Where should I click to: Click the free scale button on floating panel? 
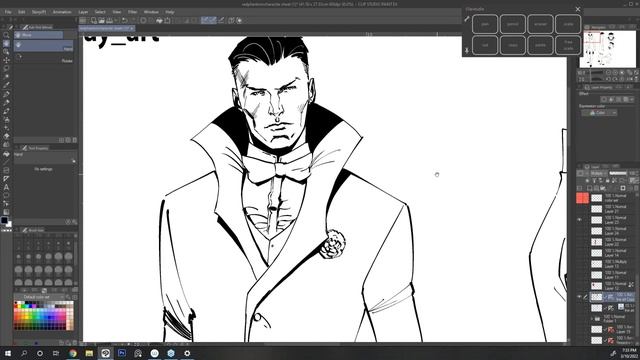pyautogui.click(x=568, y=45)
